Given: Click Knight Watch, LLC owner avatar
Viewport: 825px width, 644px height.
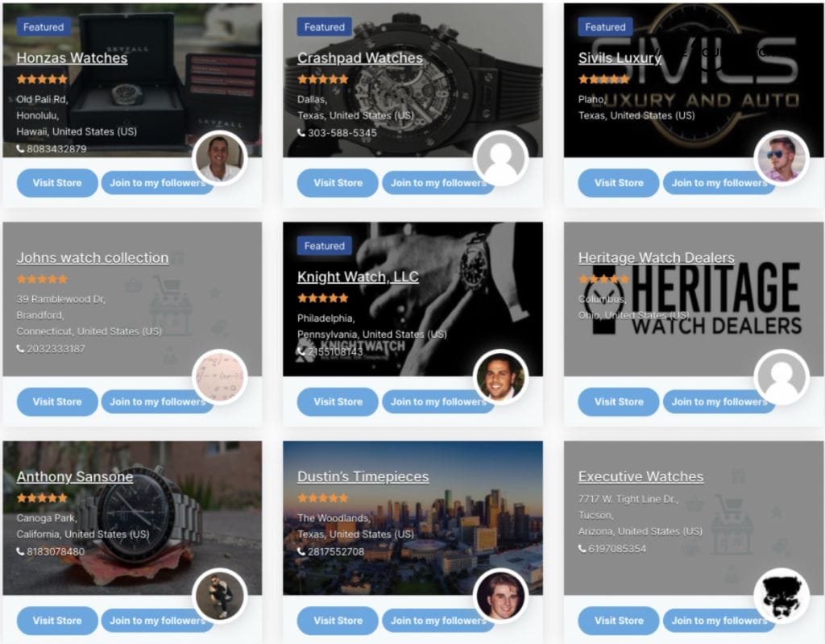Looking at the screenshot, I should [500, 376].
